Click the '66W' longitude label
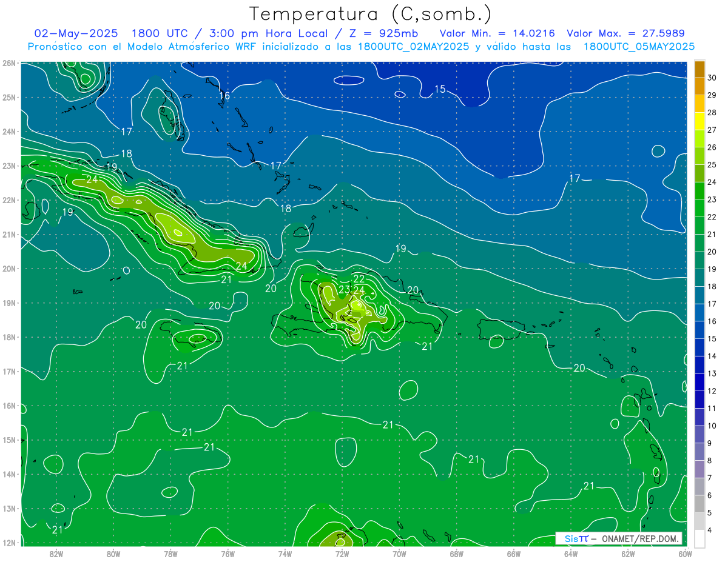The height and width of the screenshot is (562, 728). 513,554
